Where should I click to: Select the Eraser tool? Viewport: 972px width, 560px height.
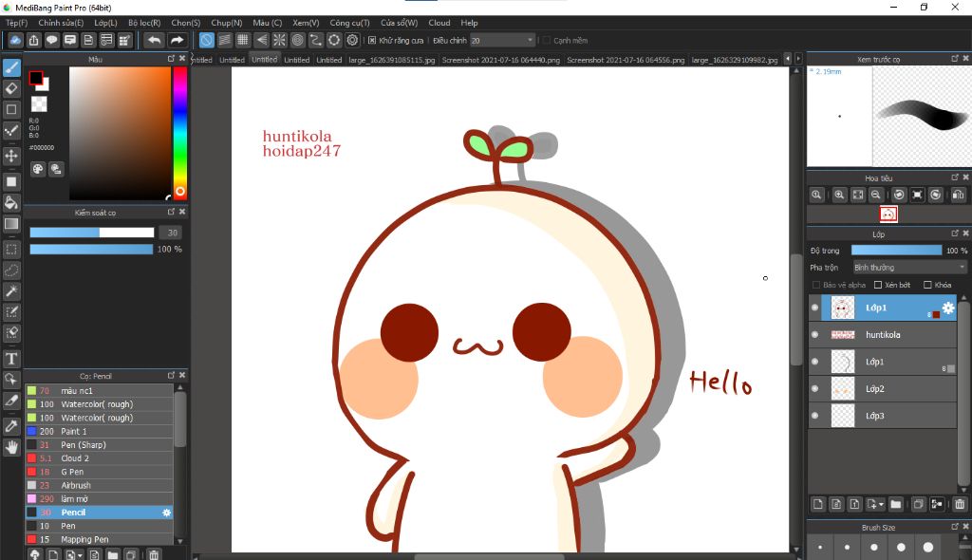coord(11,88)
